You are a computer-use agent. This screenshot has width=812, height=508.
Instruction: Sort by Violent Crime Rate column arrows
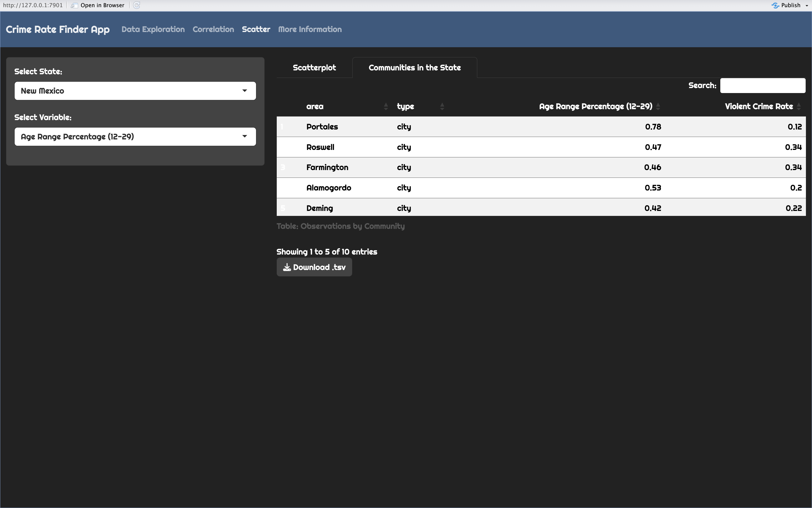(x=799, y=107)
